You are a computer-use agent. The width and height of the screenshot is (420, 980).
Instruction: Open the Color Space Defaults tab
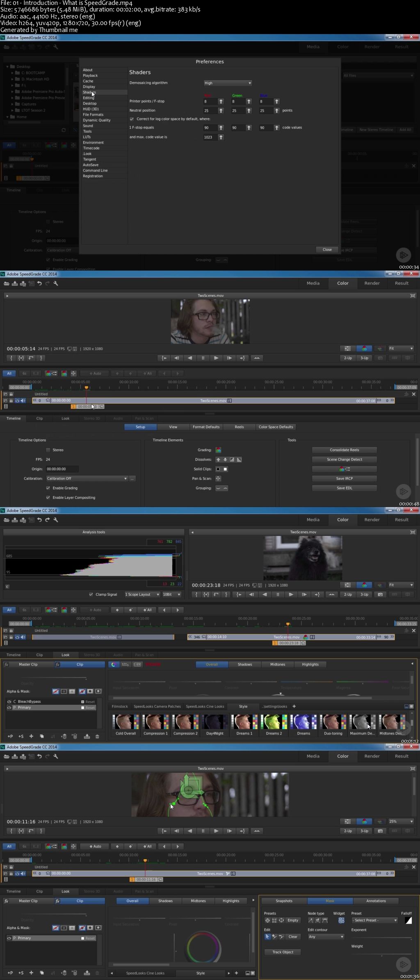(x=276, y=427)
